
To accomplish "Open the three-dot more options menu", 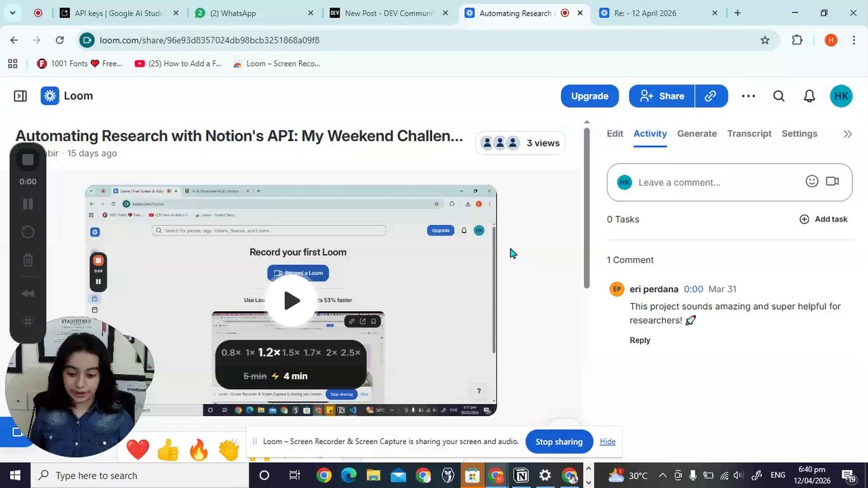I will tap(749, 96).
